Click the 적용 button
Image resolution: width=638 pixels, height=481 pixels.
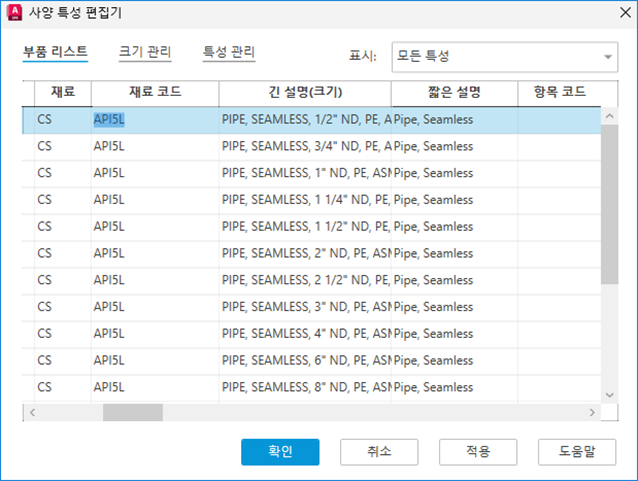[x=478, y=452]
